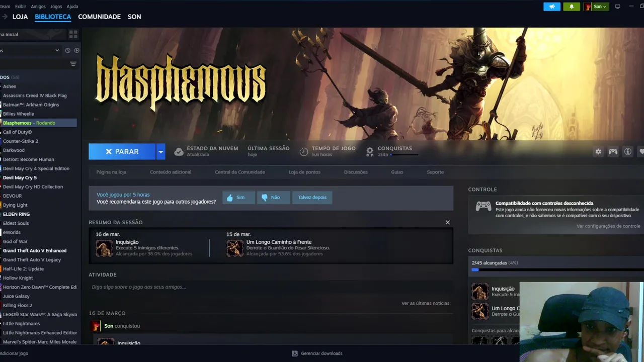This screenshot has width=644, height=362.
Task: Open Ver configurações de controle link
Action: point(608,226)
